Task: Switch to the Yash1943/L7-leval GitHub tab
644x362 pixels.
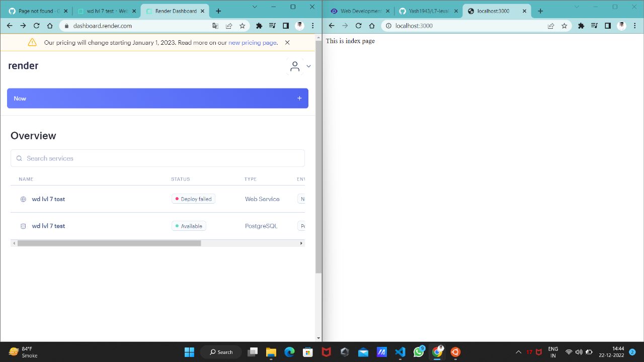Action: (428, 11)
